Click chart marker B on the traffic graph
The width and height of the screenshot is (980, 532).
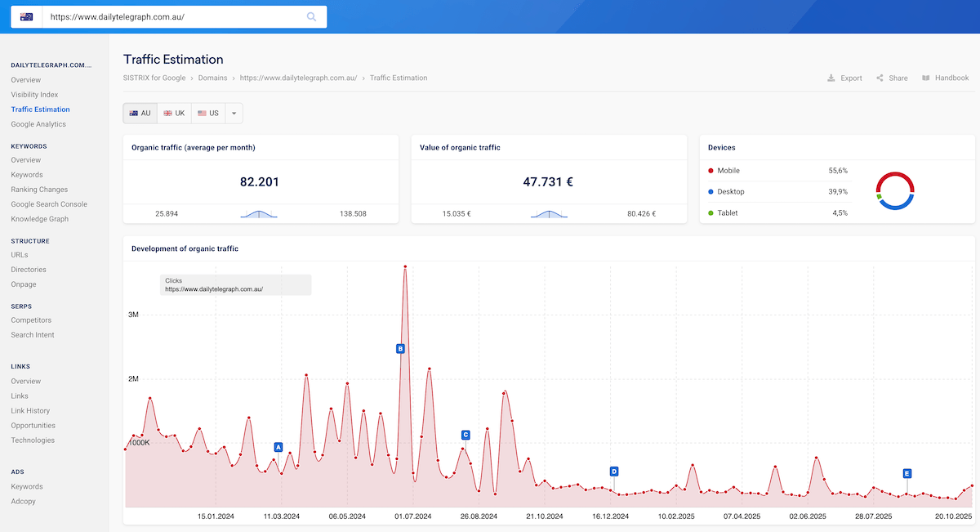[400, 348]
